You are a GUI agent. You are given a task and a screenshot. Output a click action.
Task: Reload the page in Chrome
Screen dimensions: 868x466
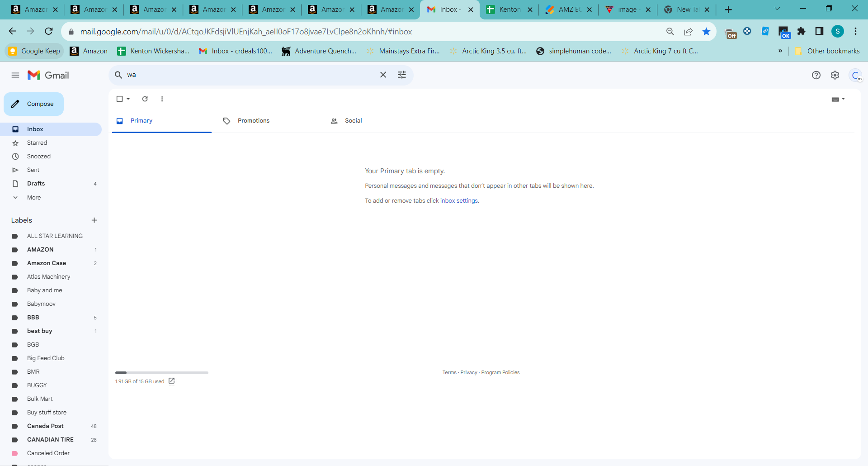pos(49,31)
